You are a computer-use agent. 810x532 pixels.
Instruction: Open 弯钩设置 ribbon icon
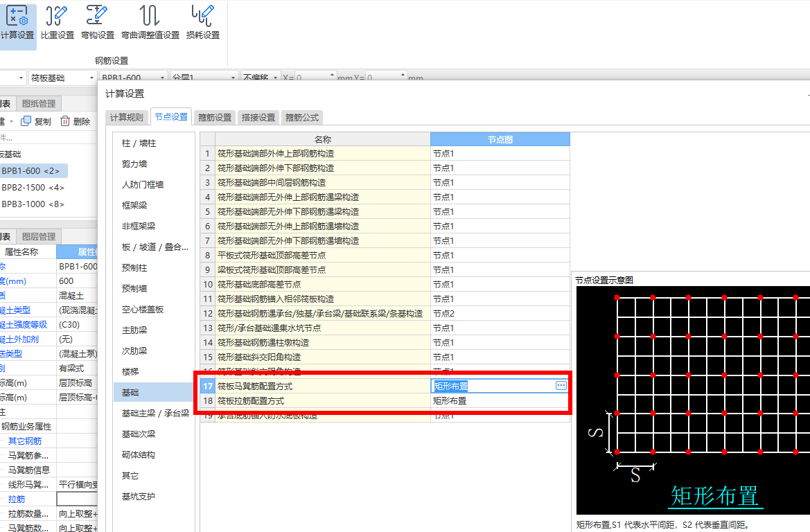98,24
